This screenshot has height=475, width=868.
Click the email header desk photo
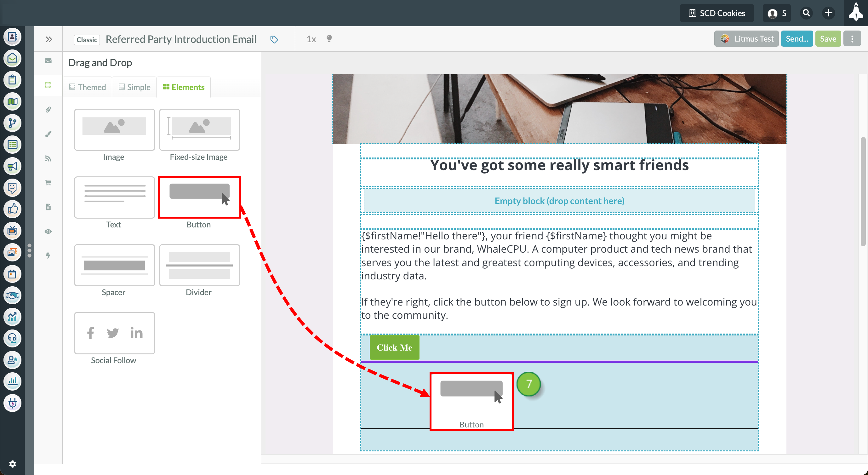point(559,109)
